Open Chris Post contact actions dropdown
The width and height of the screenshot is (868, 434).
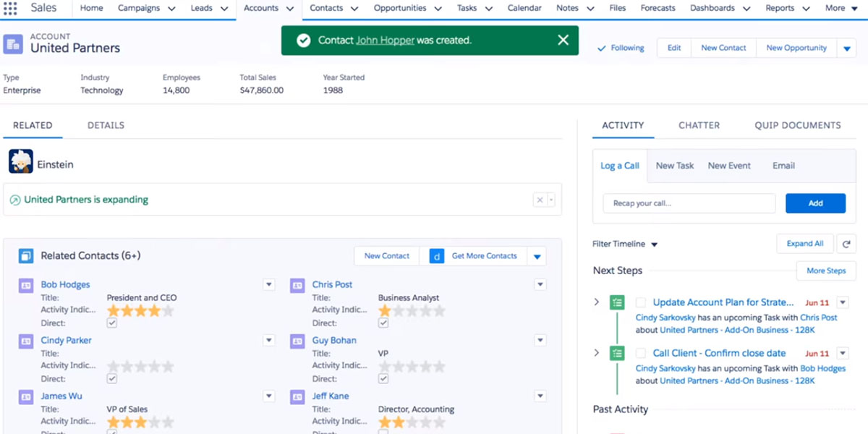pos(540,285)
